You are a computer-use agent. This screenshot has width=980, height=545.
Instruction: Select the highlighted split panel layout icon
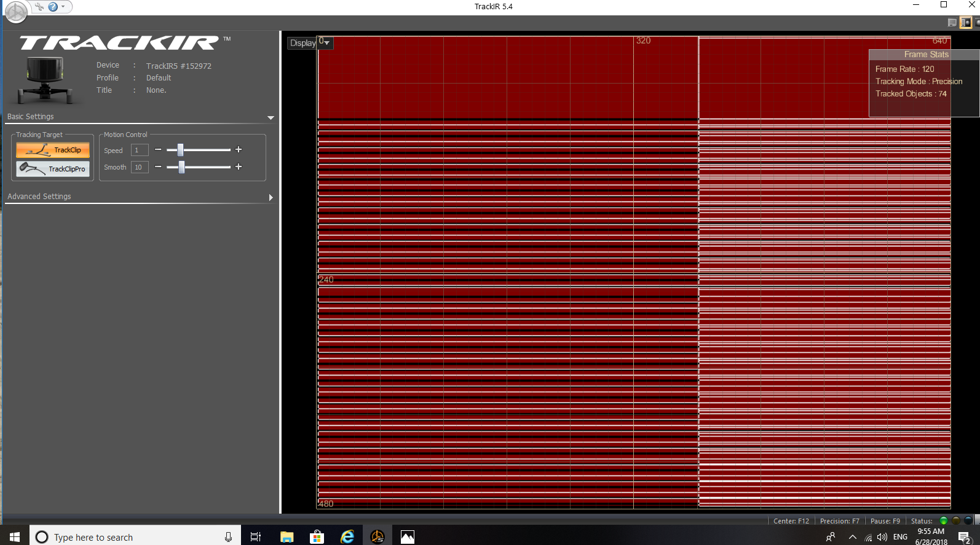(966, 23)
